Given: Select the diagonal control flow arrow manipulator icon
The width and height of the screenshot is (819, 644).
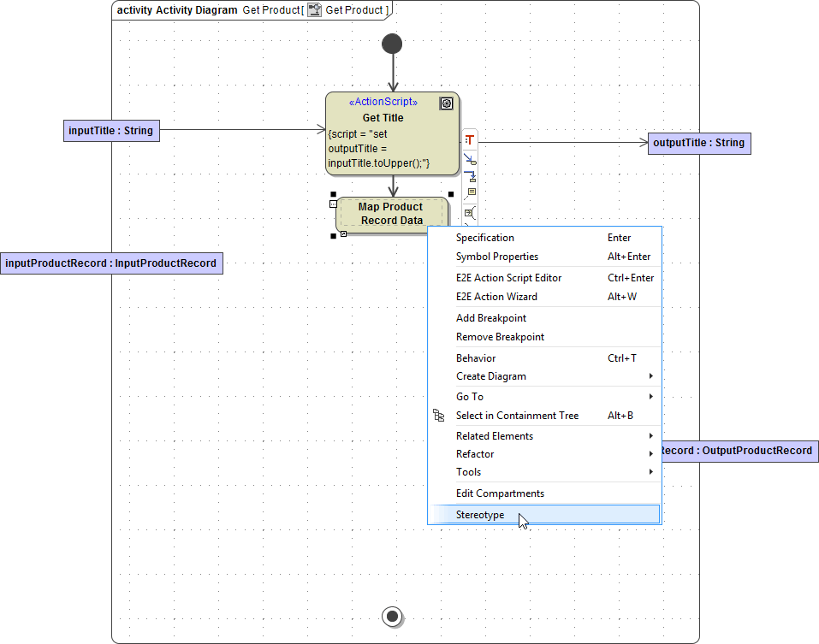Looking at the screenshot, I should tap(469, 158).
